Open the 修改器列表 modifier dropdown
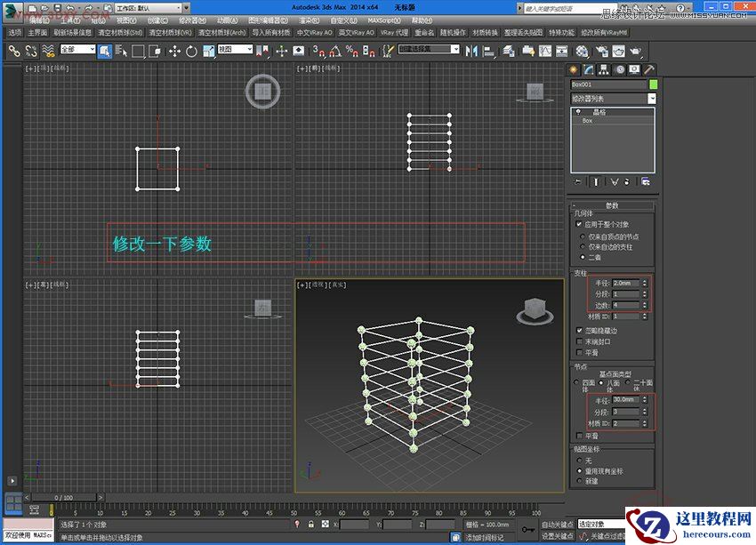 [x=652, y=97]
